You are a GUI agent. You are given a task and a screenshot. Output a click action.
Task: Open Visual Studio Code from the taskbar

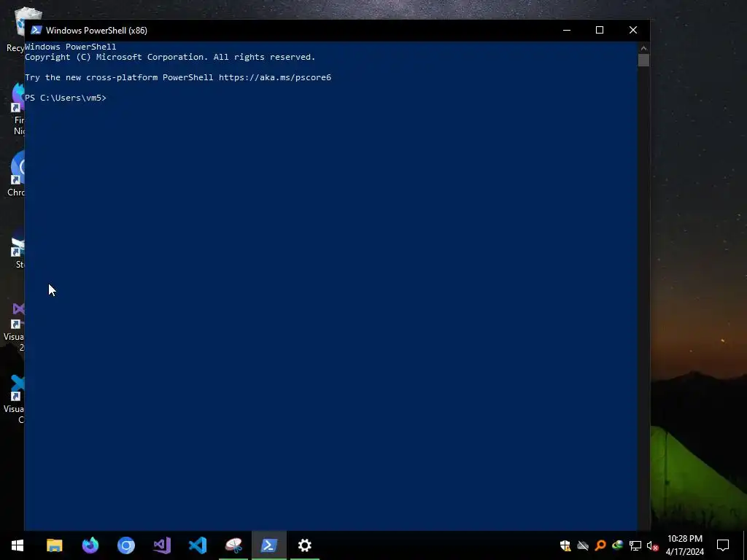point(198,545)
